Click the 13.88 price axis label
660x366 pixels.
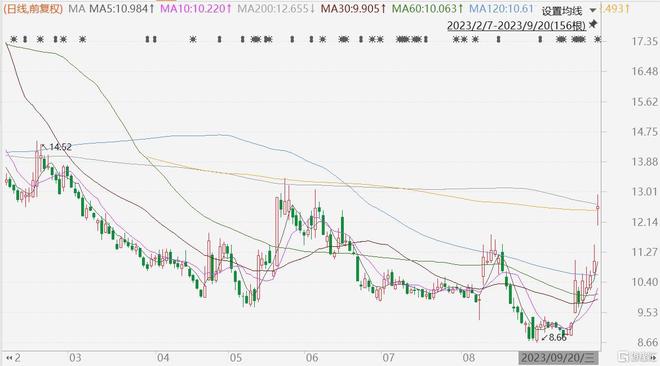[x=644, y=162]
